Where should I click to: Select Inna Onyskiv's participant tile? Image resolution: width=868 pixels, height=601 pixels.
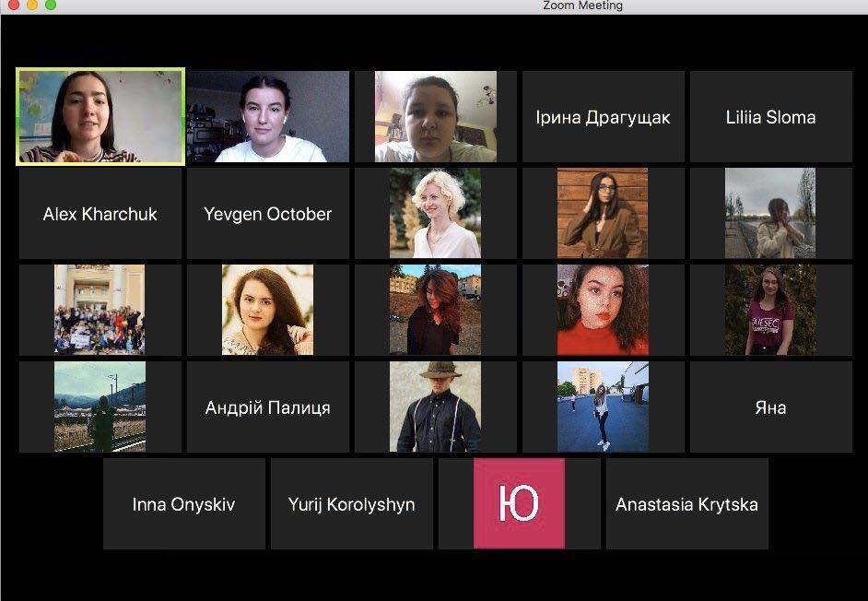(183, 504)
